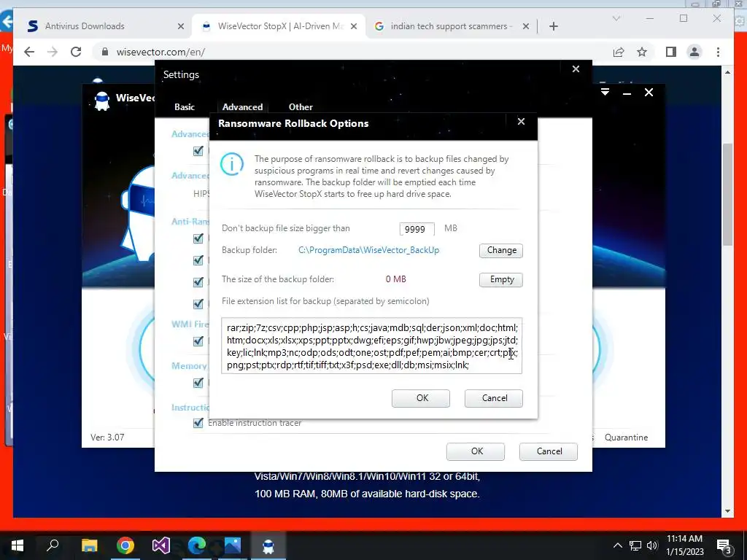Viewport: 747px width, 560px height.
Task: Click Quarantine in WiseVector main window
Action: [626, 437]
